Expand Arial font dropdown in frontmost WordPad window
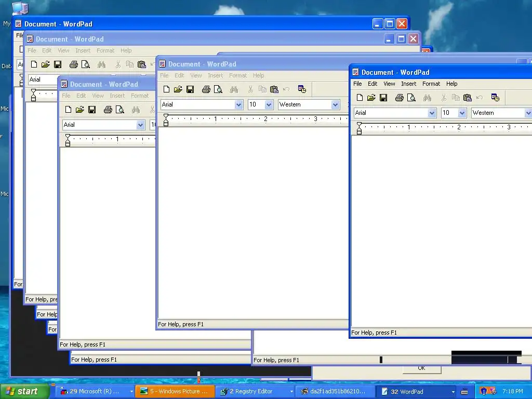 click(432, 113)
